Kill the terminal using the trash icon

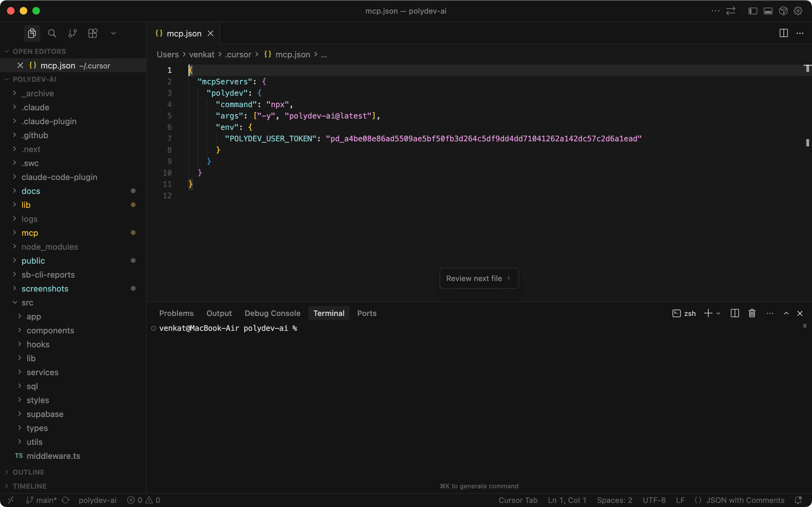751,313
